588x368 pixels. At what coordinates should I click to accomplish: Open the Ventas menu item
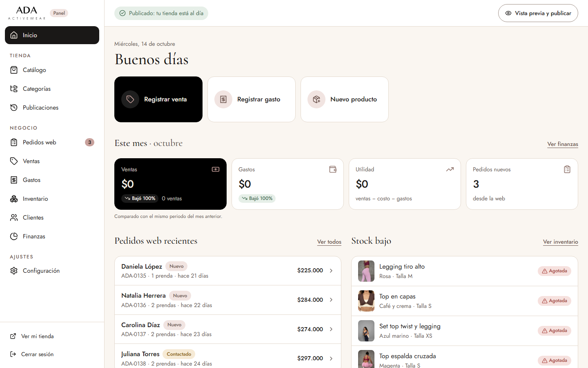click(x=52, y=161)
